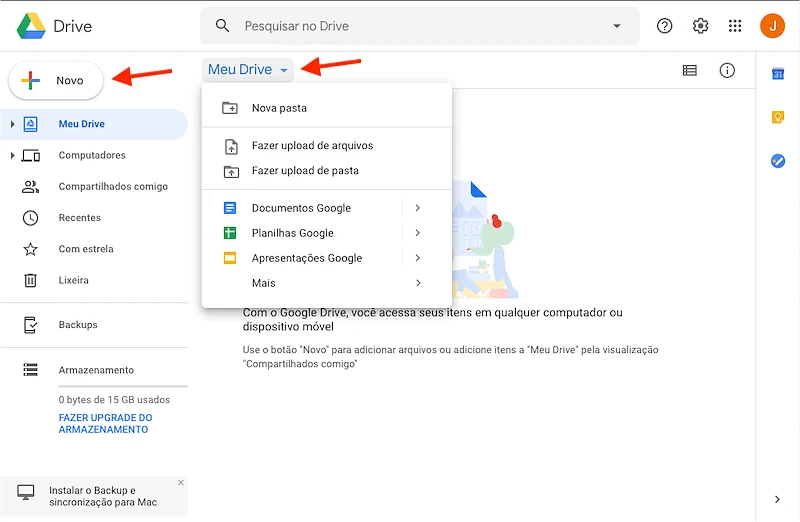Click the Compartilhados comigo people icon
800x522 pixels.
click(x=31, y=187)
